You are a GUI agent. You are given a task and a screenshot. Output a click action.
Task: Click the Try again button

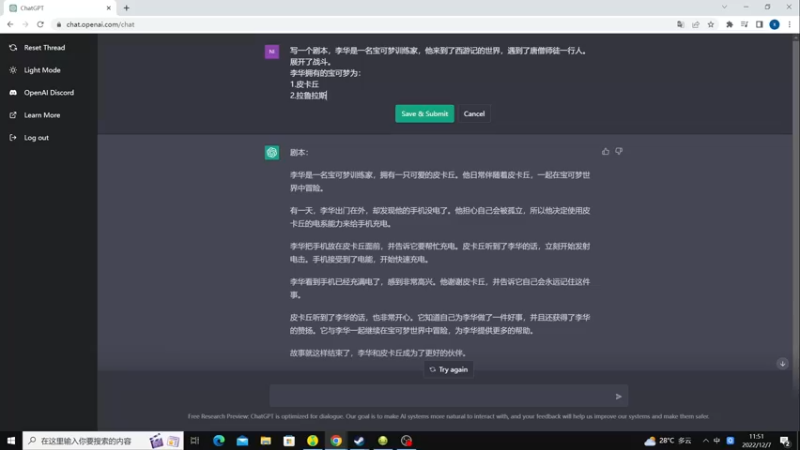[x=448, y=369]
